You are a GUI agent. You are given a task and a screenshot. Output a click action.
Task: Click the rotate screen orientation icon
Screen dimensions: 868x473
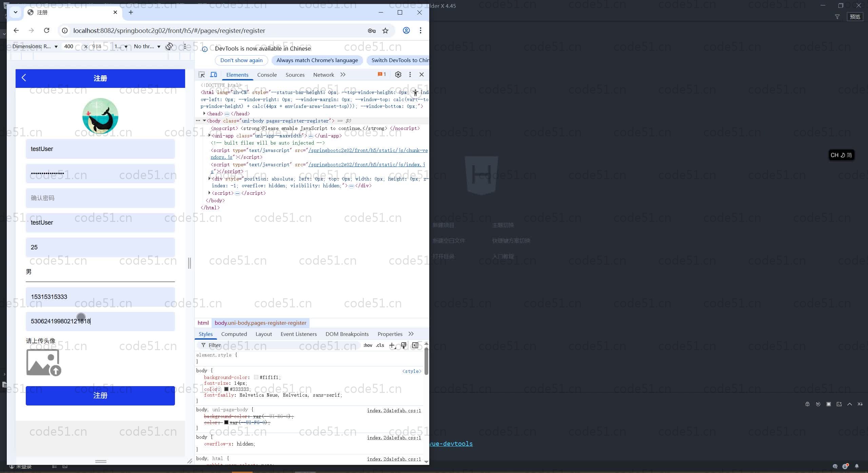[169, 46]
